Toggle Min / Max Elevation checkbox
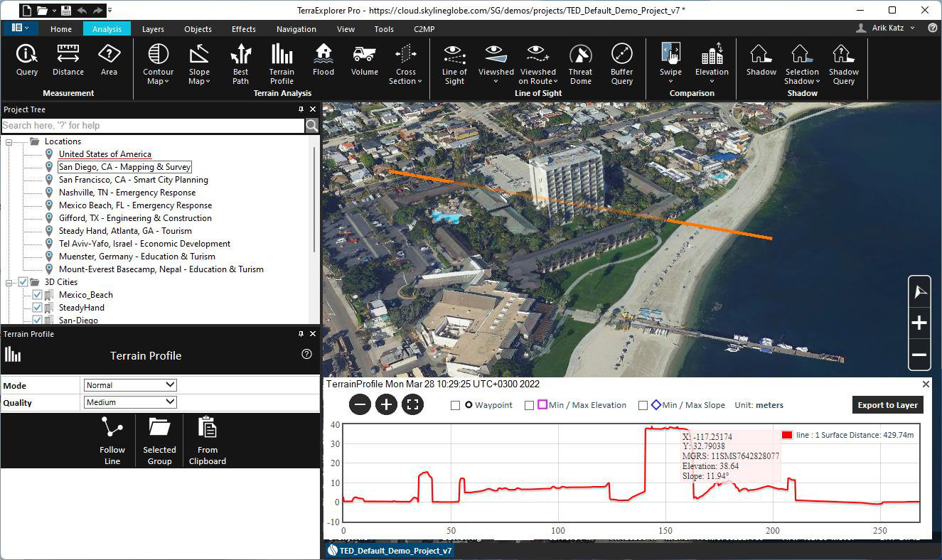This screenshot has height=560, width=942. [x=529, y=406]
